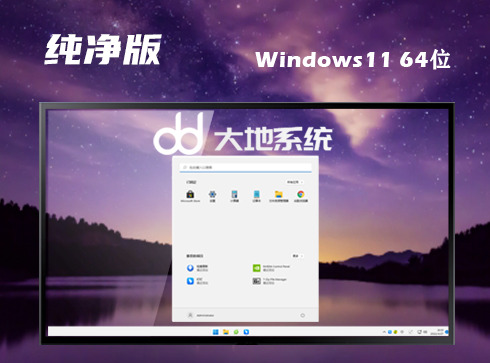Open the Settings gear app
Image resolution: width=490 pixels, height=363 pixels.
click(x=212, y=196)
